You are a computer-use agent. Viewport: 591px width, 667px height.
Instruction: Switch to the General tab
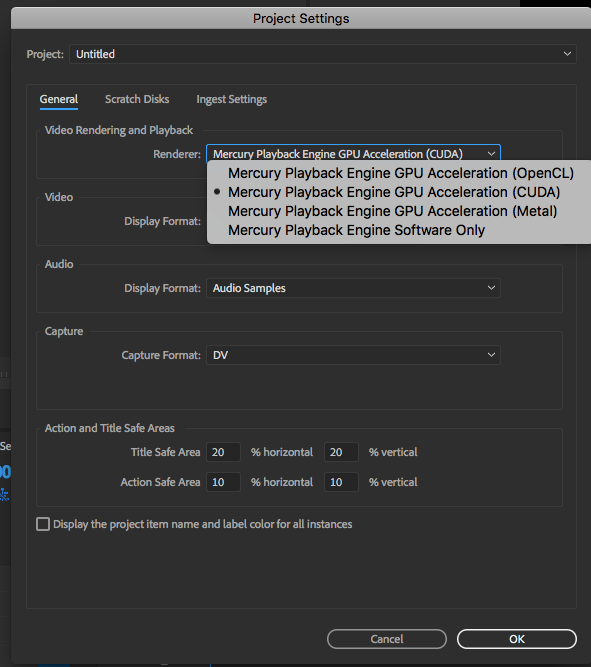pyautogui.click(x=59, y=100)
